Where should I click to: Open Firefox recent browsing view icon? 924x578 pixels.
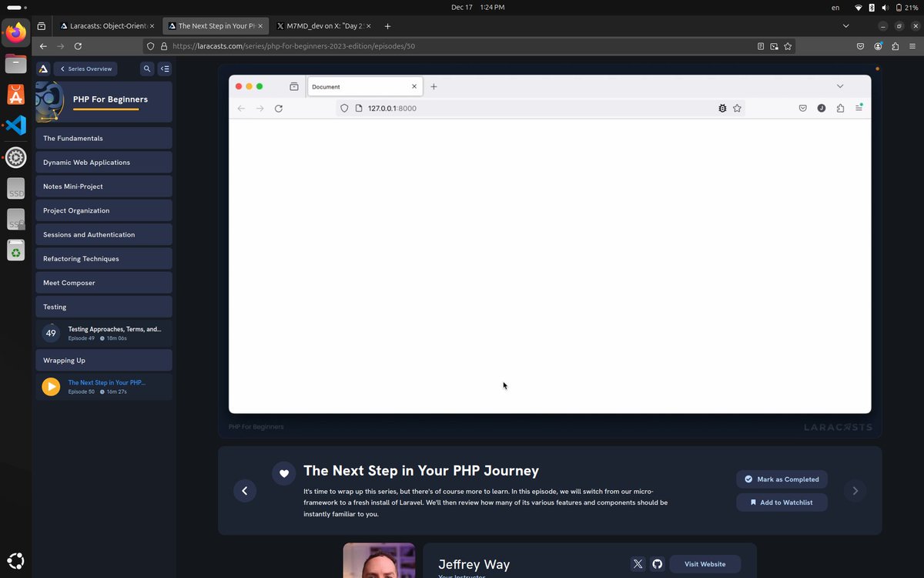pyautogui.click(x=41, y=25)
